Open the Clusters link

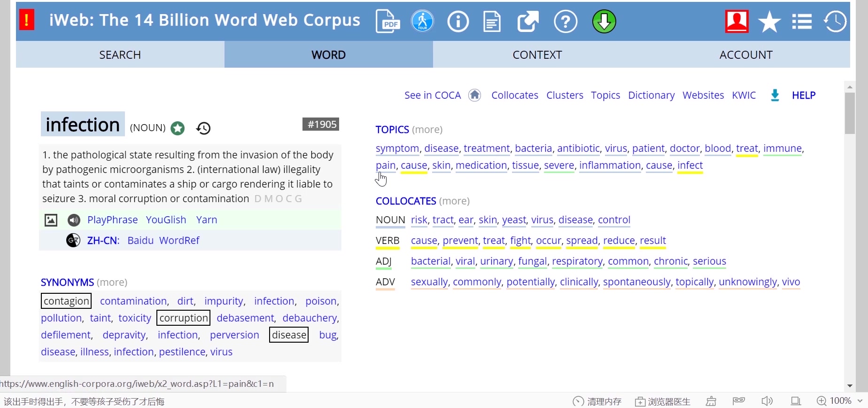click(x=565, y=95)
